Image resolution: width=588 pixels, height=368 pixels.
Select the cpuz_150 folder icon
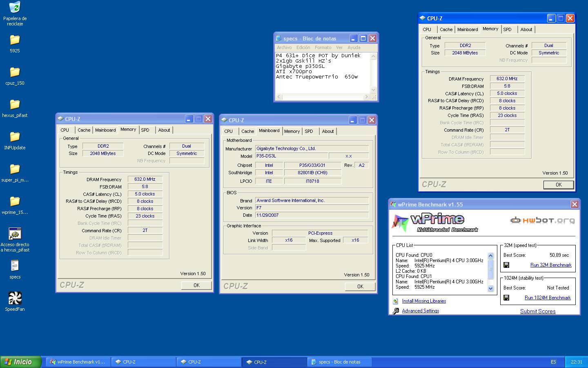point(15,72)
